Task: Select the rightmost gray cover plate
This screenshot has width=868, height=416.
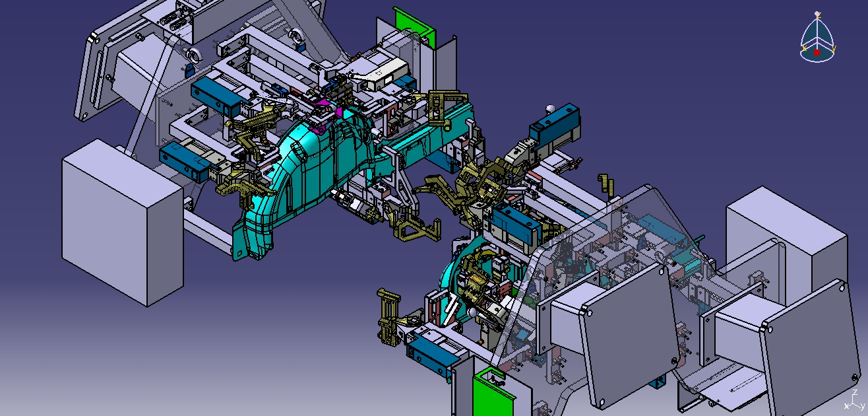Action: (x=811, y=347)
